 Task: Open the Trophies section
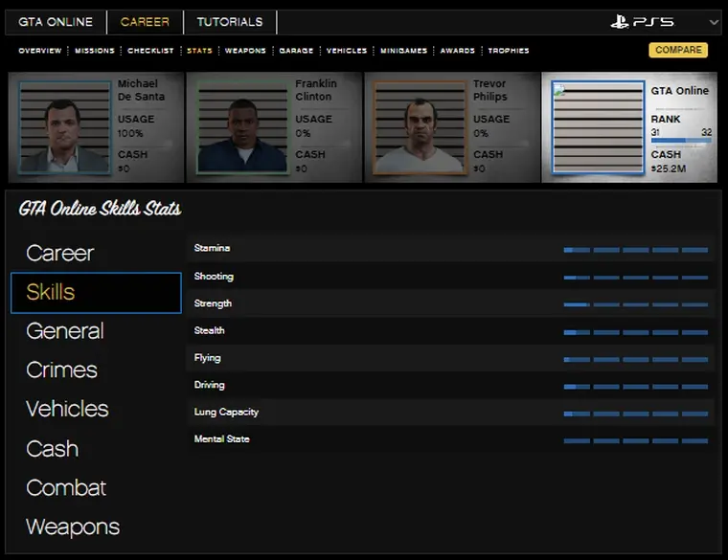[508, 51]
